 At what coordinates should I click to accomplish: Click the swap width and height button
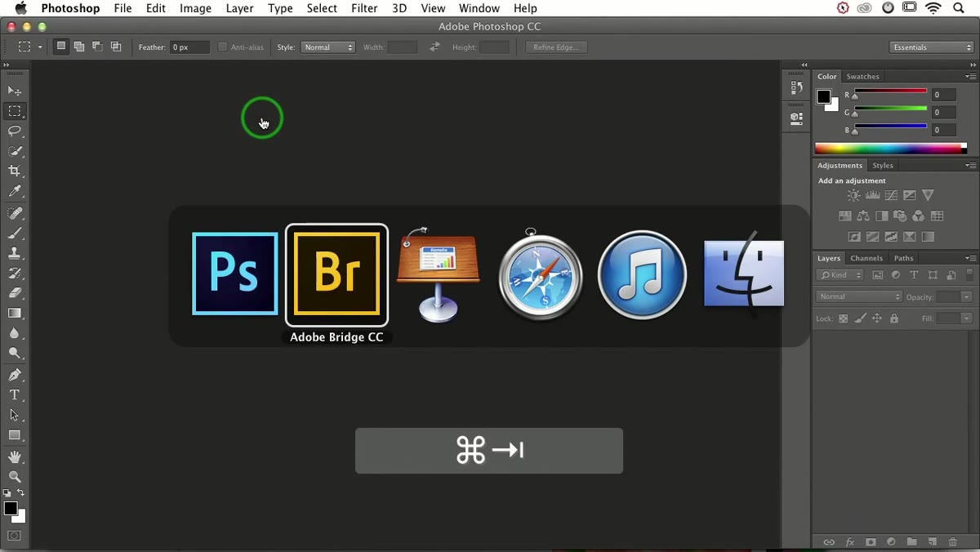[x=434, y=47]
